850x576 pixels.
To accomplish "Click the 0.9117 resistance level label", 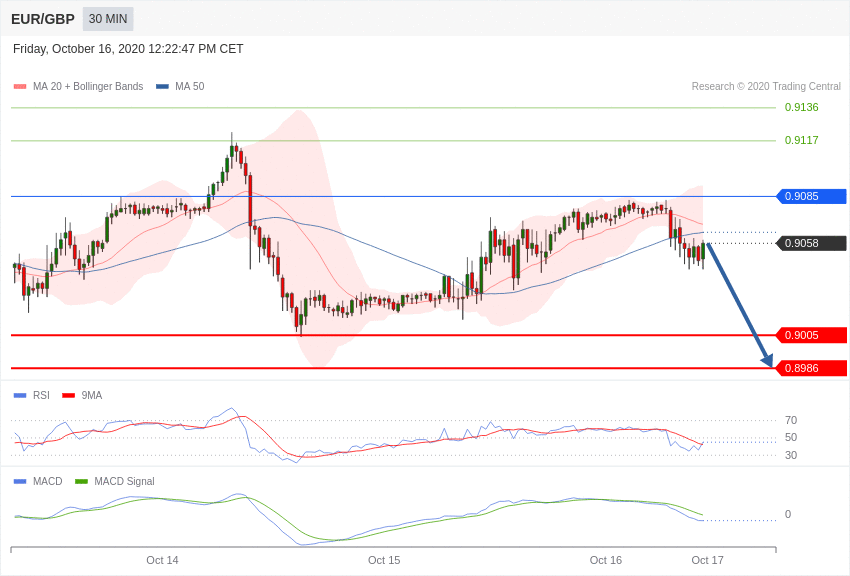I will pos(802,140).
